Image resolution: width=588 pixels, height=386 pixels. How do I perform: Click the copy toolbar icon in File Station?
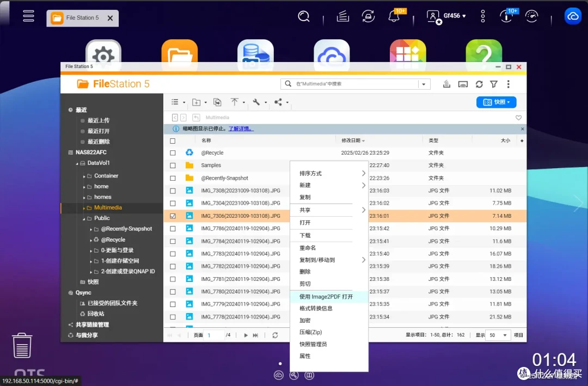[217, 102]
